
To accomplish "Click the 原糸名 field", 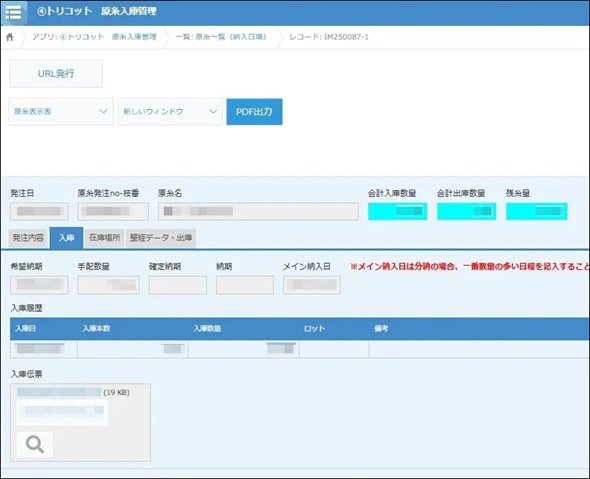I will click(x=259, y=211).
